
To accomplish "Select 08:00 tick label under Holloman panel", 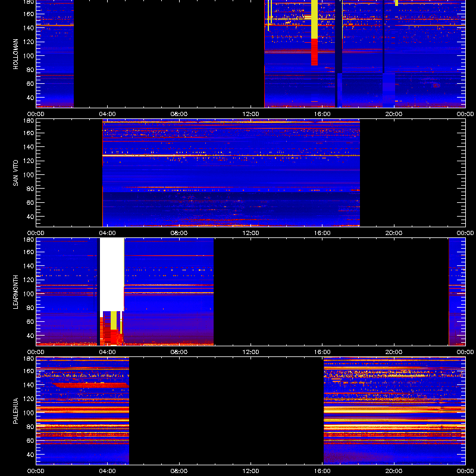I will pyautogui.click(x=179, y=114).
